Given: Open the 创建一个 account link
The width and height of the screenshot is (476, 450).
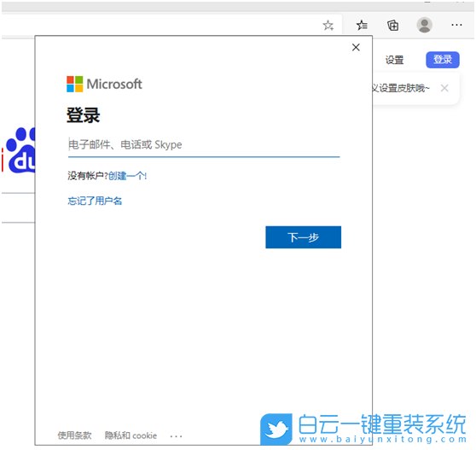Looking at the screenshot, I should tap(127, 176).
